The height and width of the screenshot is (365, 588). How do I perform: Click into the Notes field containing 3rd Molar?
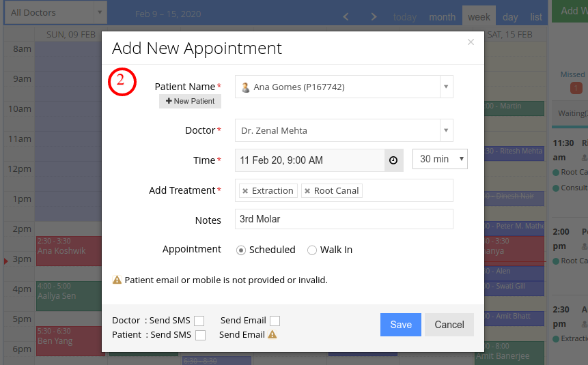coord(344,219)
